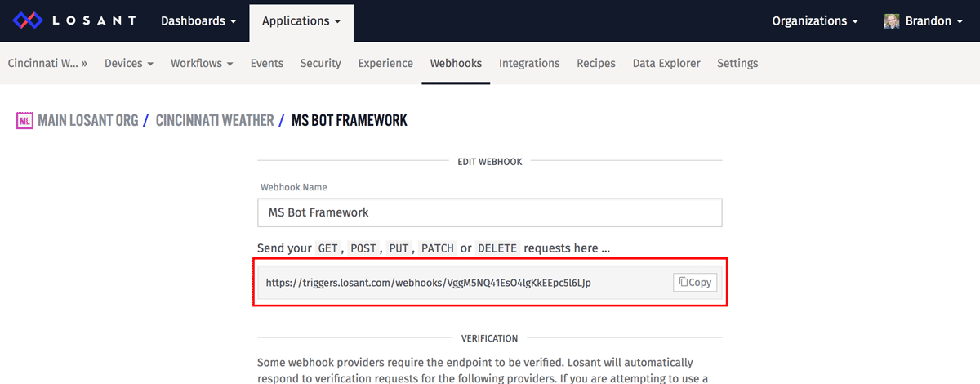Select the webhook URL text
This screenshot has width=980, height=384.
(x=429, y=283)
